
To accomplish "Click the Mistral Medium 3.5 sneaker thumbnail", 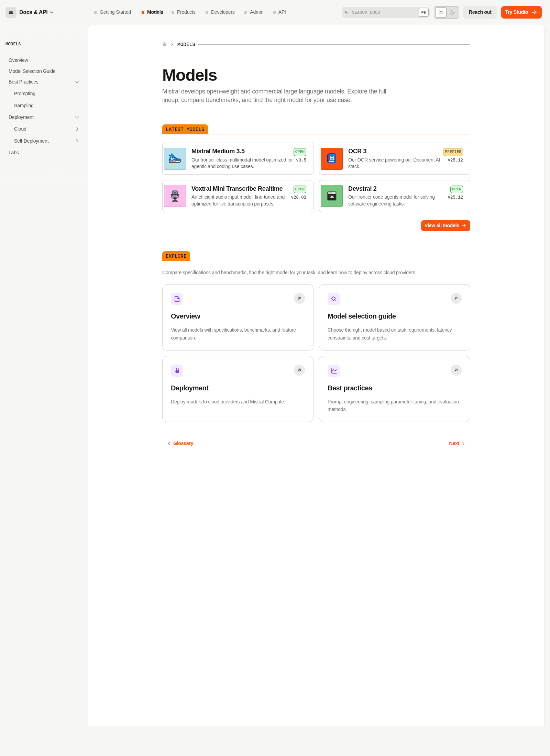I will (x=175, y=159).
